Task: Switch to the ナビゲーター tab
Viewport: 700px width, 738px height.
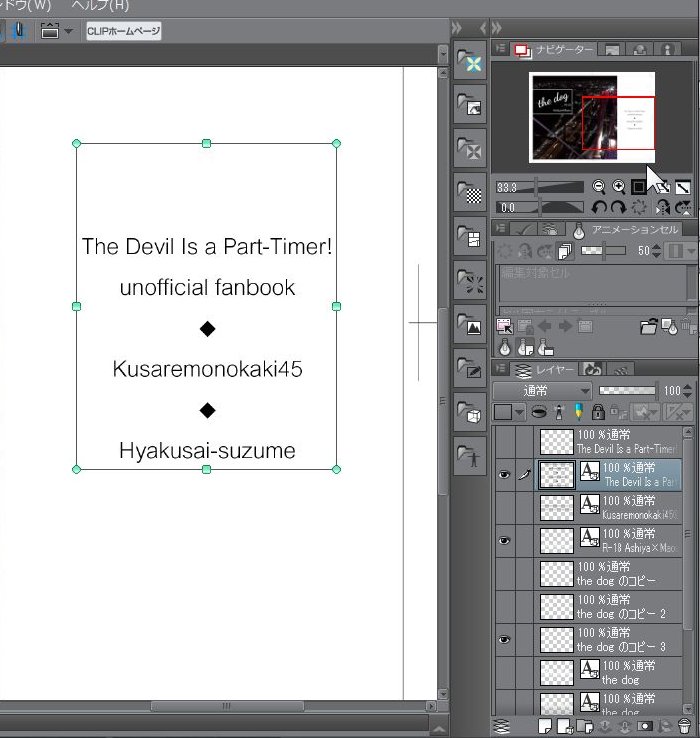Action: pos(554,49)
